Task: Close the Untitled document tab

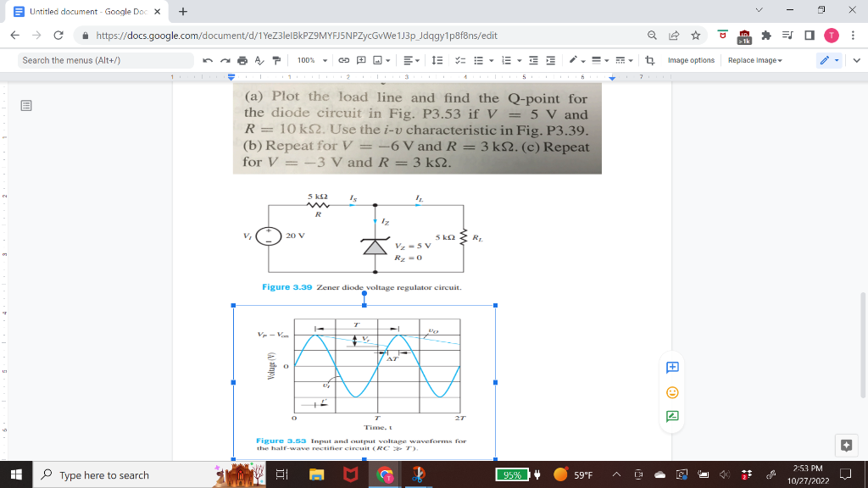Action: tap(157, 11)
